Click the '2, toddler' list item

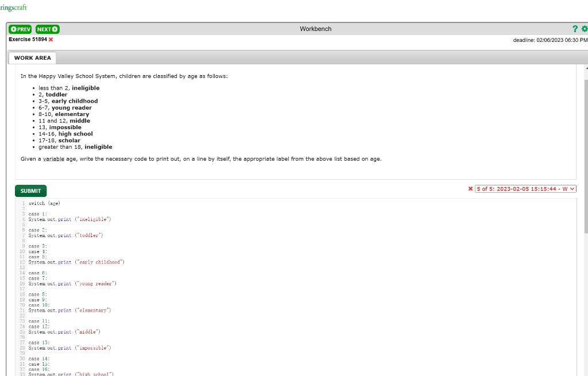point(53,95)
